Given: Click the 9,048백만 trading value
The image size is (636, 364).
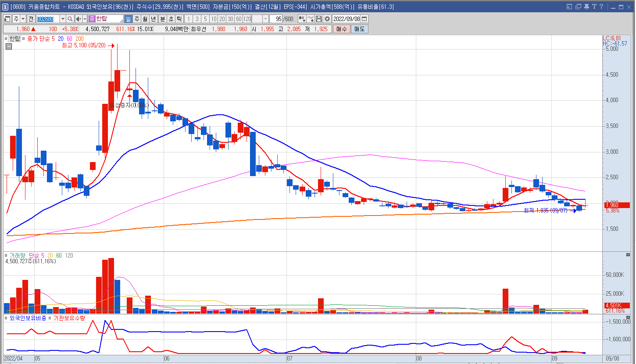Looking at the screenshot, I should click(176, 29).
